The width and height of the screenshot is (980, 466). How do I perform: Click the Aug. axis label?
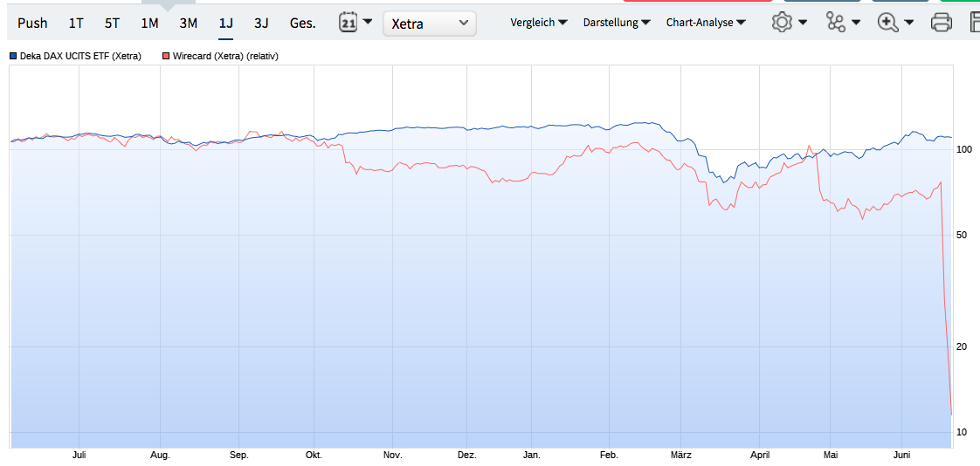(x=161, y=455)
